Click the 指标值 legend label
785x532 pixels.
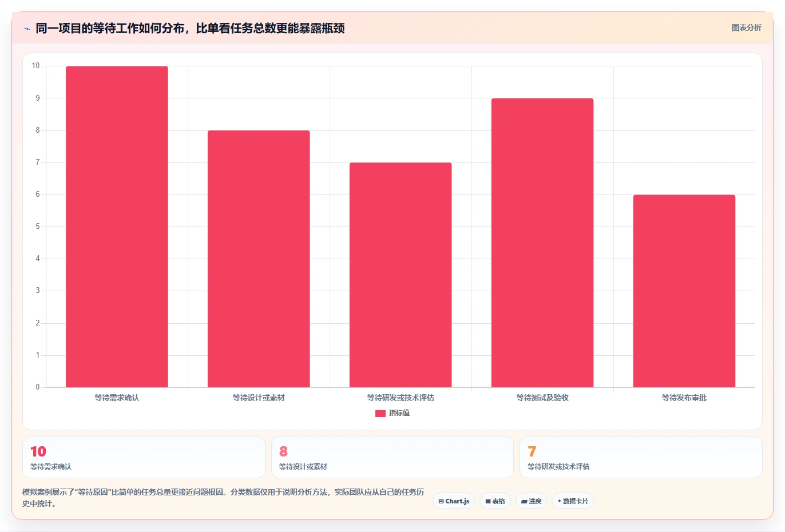(399, 413)
